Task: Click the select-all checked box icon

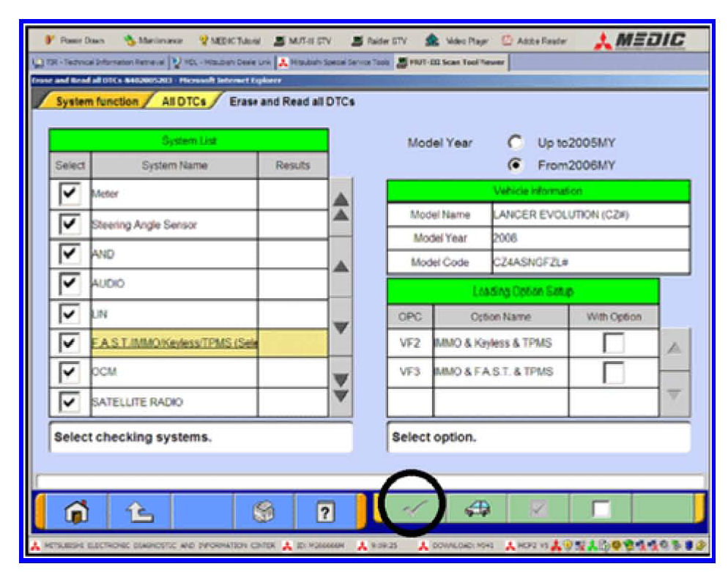Action: [538, 509]
